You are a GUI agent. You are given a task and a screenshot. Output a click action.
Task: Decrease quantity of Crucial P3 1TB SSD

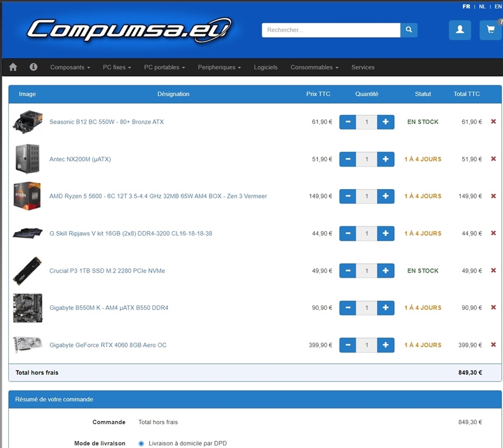(x=348, y=271)
